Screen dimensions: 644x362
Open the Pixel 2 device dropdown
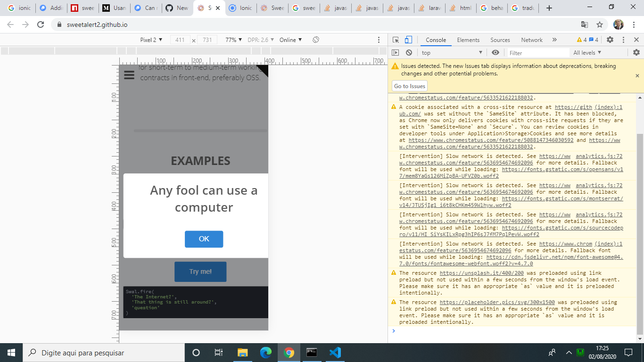point(151,40)
